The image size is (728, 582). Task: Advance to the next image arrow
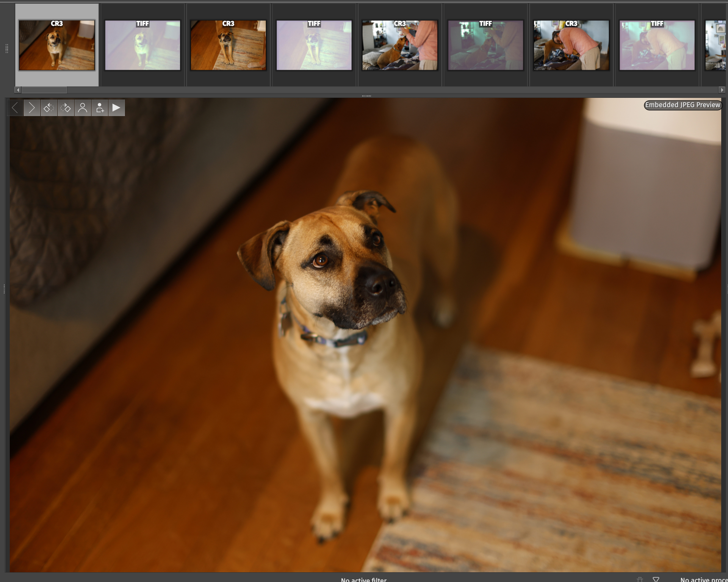32,108
